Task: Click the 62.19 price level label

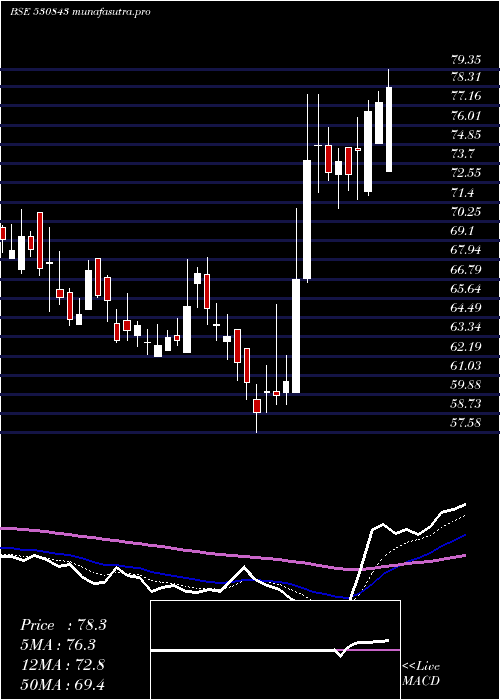Action: [465, 346]
